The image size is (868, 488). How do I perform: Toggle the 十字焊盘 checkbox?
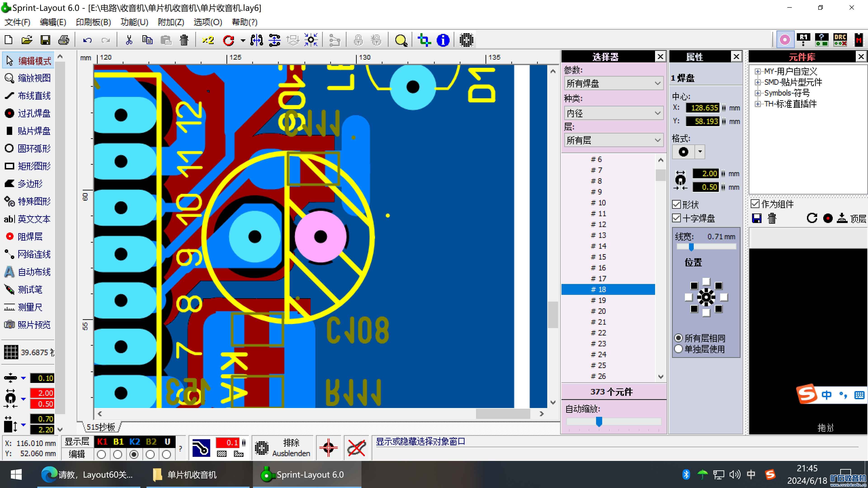(676, 218)
